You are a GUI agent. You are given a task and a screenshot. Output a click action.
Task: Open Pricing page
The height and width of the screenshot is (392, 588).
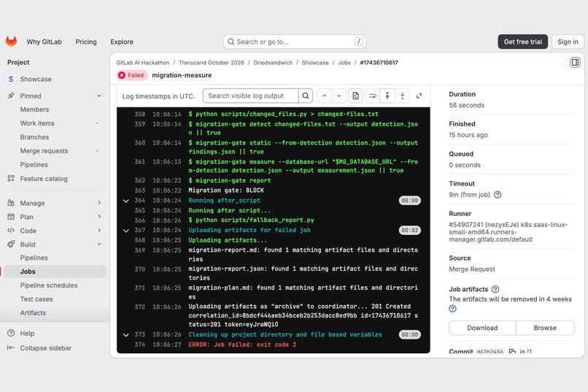(86, 42)
